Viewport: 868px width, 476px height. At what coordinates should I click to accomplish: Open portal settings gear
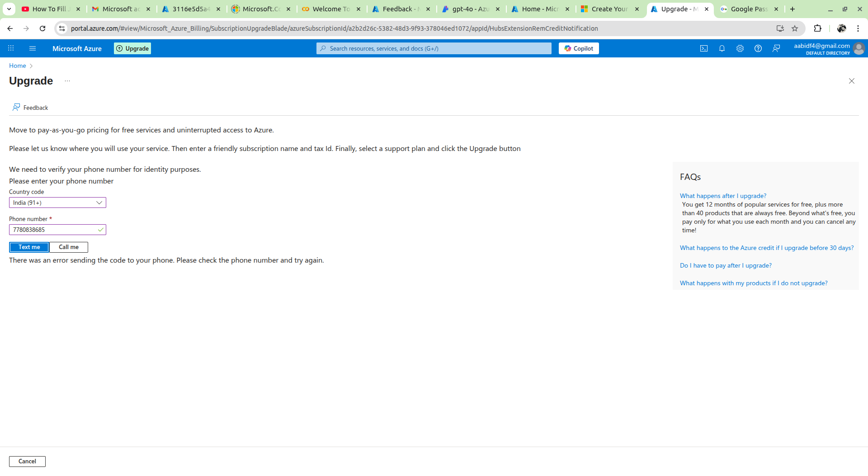(x=740, y=48)
